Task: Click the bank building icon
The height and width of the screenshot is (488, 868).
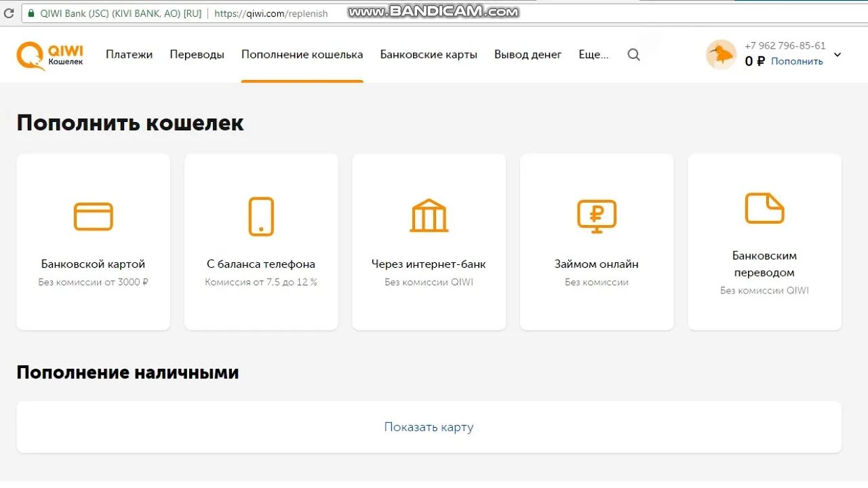Action: (x=429, y=216)
